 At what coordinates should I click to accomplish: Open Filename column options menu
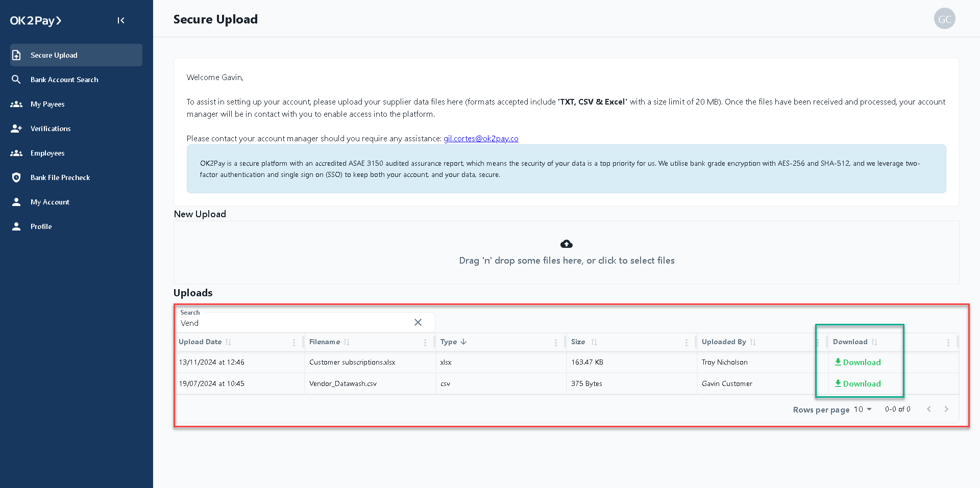pos(425,343)
